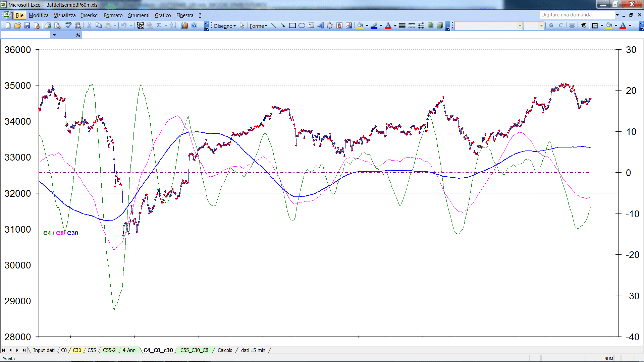Open the Inserisci menu
The image size is (644, 362).
tap(90, 15)
